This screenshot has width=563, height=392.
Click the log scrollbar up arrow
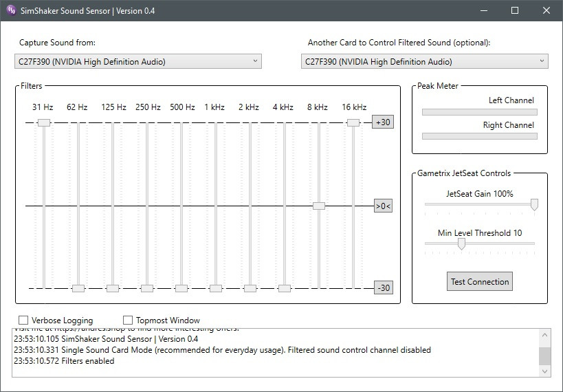(544, 335)
